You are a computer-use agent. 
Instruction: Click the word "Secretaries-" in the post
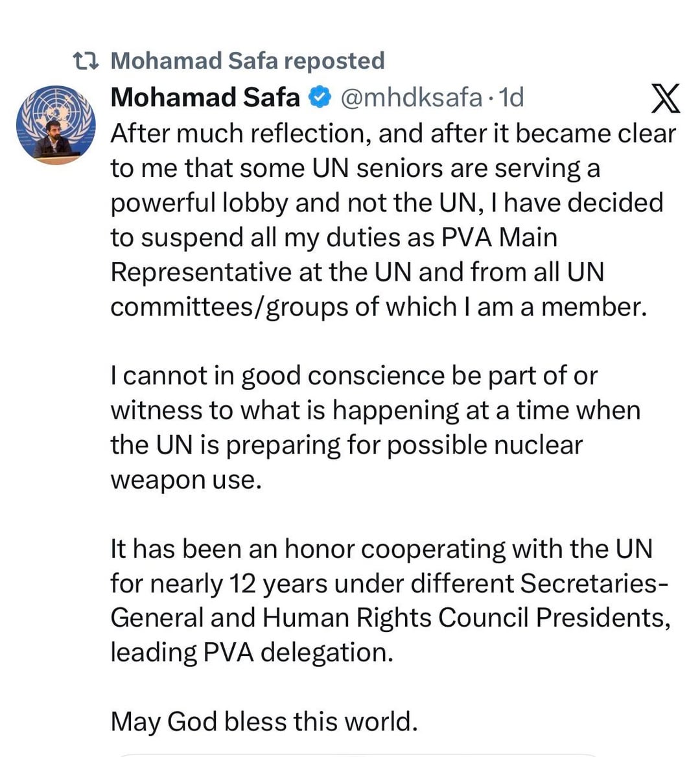point(594,583)
